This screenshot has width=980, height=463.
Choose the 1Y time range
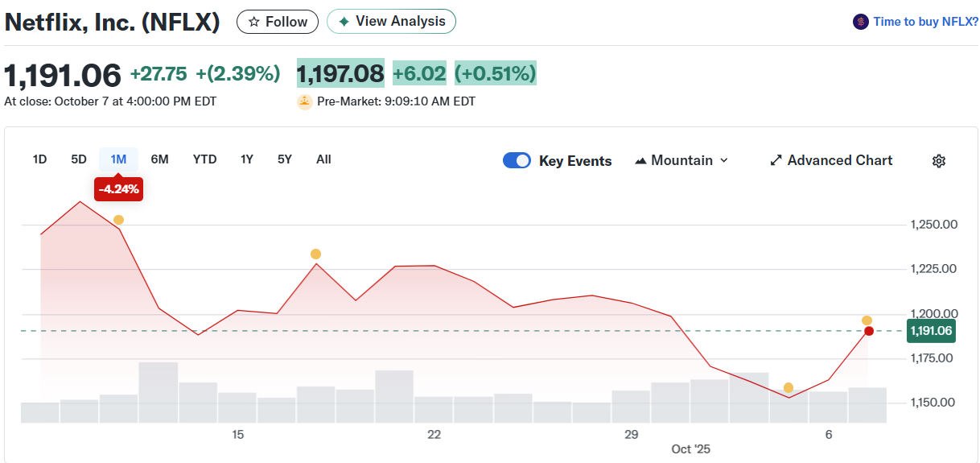(247, 159)
